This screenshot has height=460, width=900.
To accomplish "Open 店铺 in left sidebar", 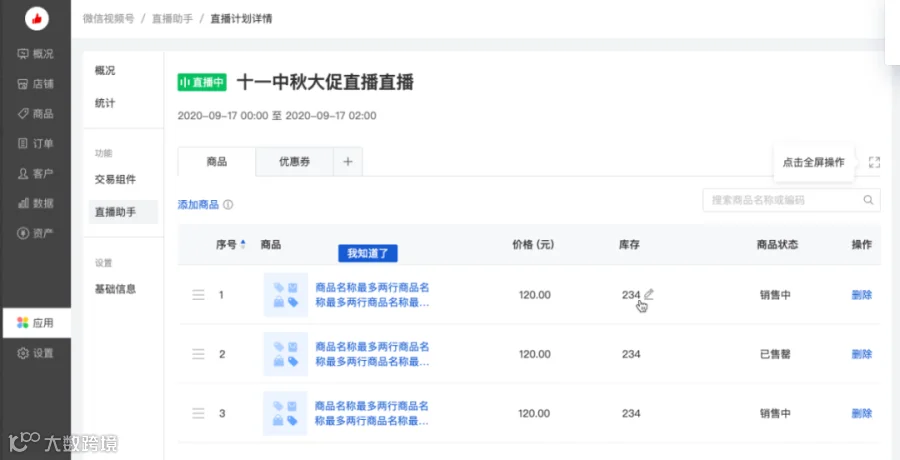I will (x=36, y=84).
